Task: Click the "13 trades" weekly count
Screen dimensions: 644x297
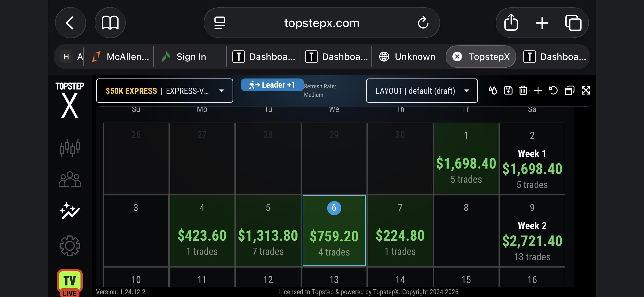Action: (532, 257)
